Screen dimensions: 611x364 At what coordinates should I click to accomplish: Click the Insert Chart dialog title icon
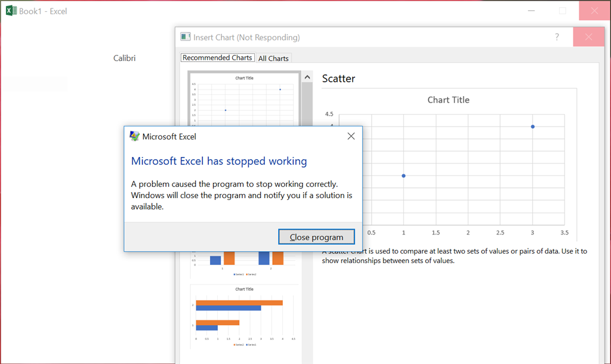[186, 37]
